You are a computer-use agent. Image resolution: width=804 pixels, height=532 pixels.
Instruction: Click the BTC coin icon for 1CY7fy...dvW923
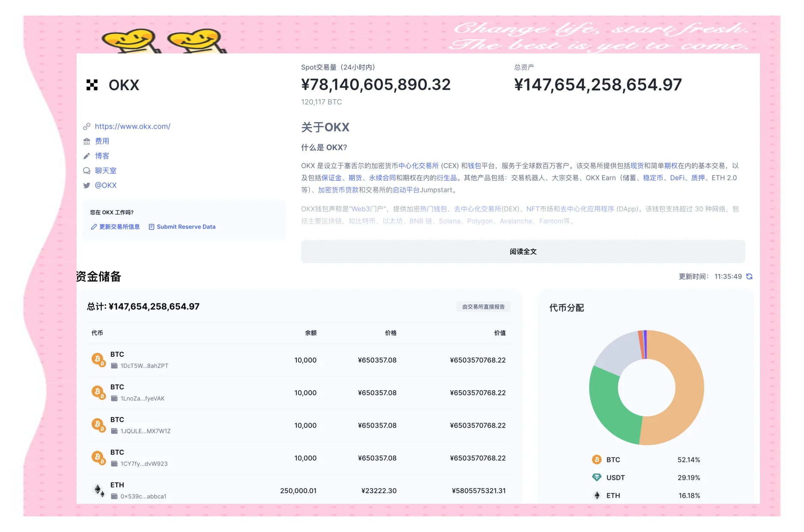tap(98, 458)
